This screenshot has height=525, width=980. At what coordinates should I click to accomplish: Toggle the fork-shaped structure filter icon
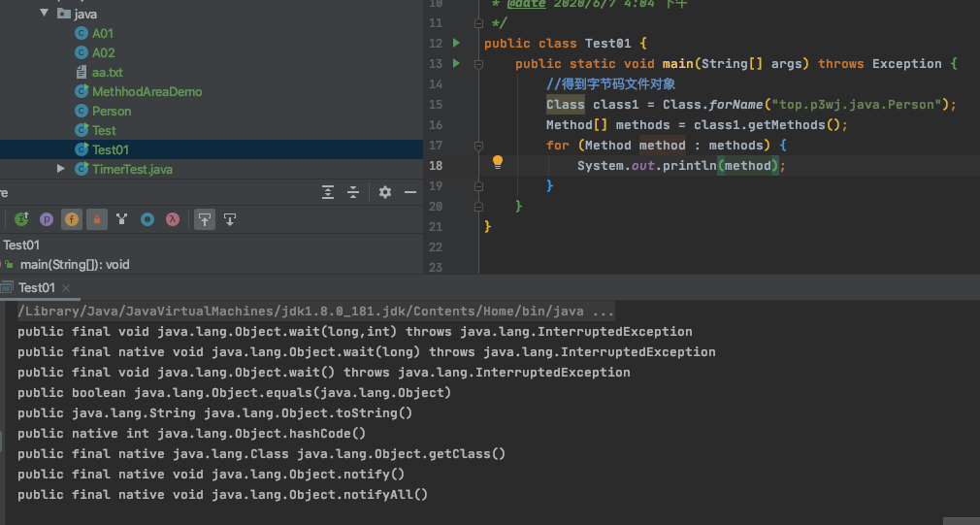point(122,219)
